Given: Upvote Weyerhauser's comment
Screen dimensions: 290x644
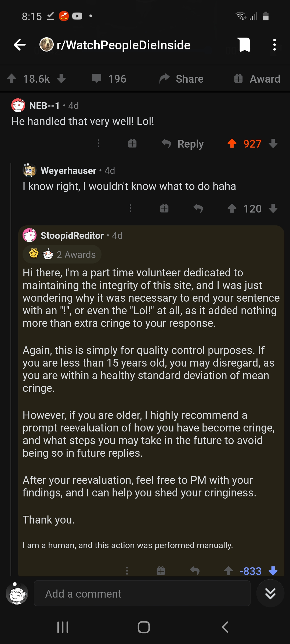Looking at the screenshot, I should [x=232, y=208].
